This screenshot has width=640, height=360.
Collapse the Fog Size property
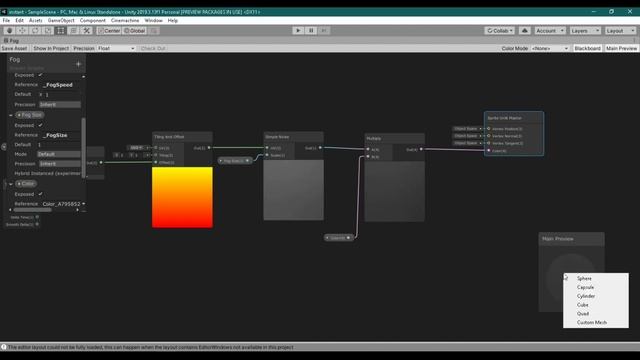point(11,115)
